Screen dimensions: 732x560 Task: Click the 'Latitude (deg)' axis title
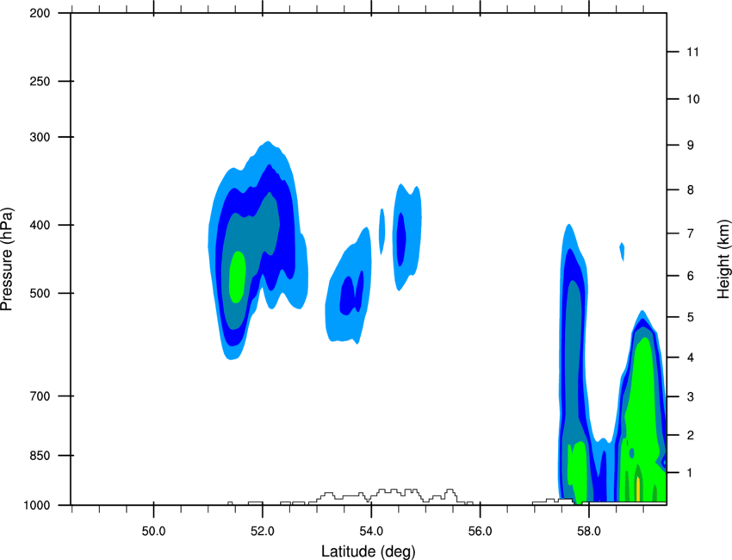coord(369,551)
